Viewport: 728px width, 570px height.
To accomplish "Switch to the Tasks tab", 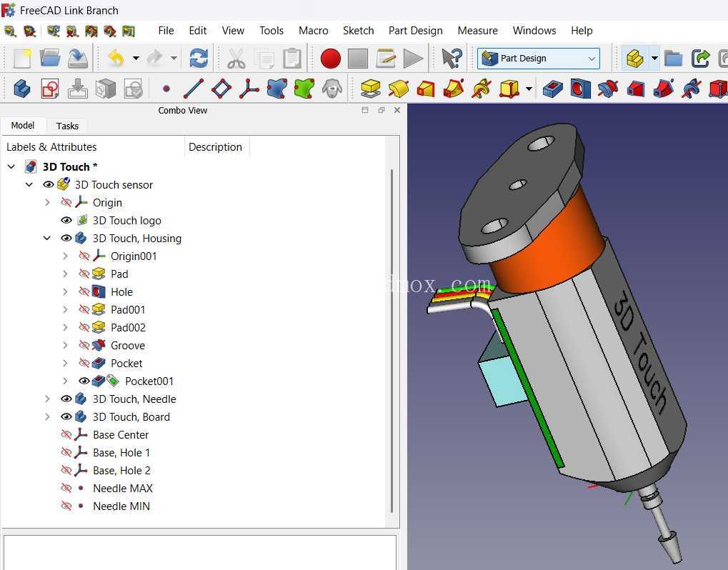I will pos(67,126).
